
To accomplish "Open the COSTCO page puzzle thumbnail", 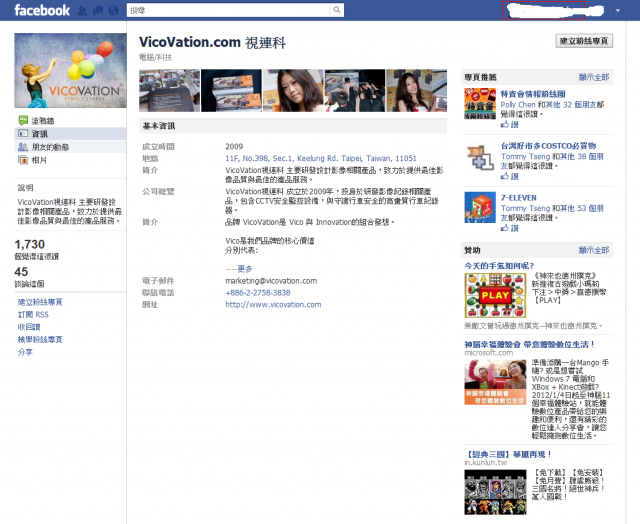I will [x=480, y=157].
